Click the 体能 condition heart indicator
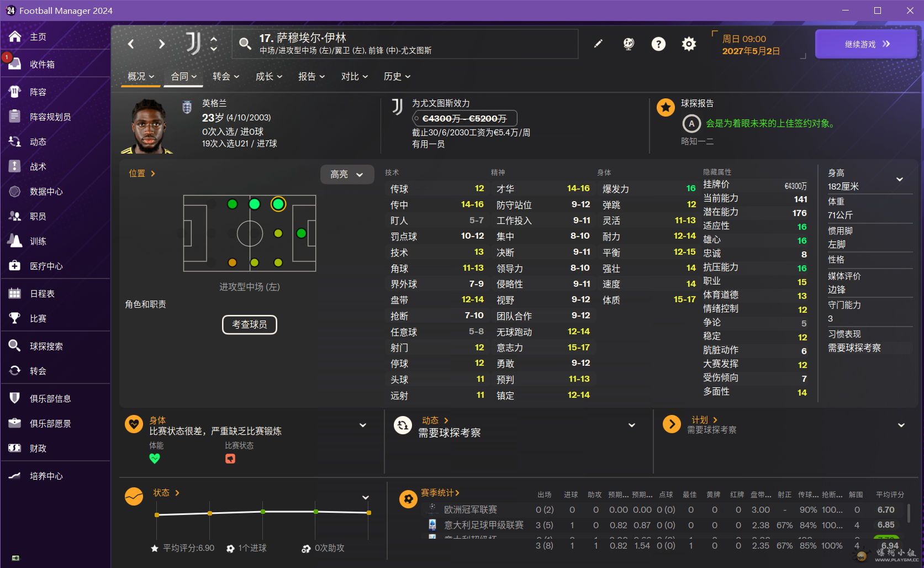Viewport: 924px width, 568px height. [155, 459]
